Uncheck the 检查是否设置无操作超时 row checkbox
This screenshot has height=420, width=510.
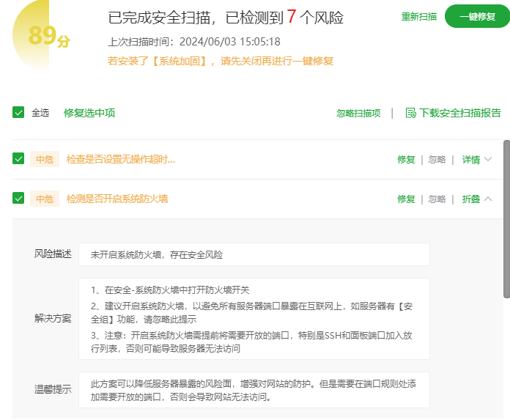(x=18, y=158)
